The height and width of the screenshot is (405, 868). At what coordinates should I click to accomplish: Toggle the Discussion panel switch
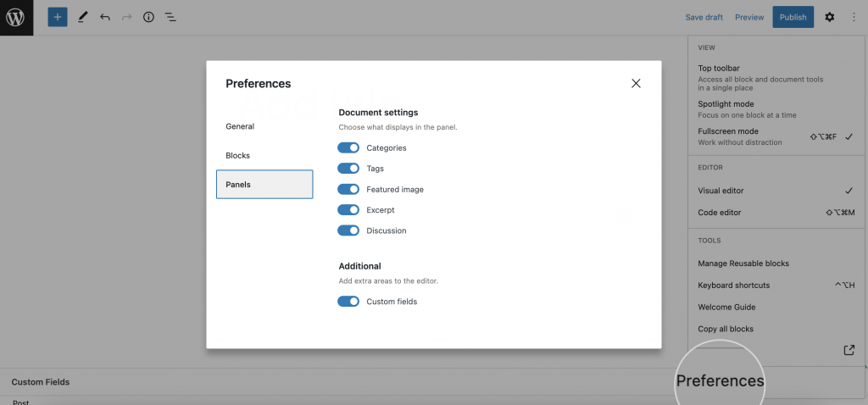348,230
